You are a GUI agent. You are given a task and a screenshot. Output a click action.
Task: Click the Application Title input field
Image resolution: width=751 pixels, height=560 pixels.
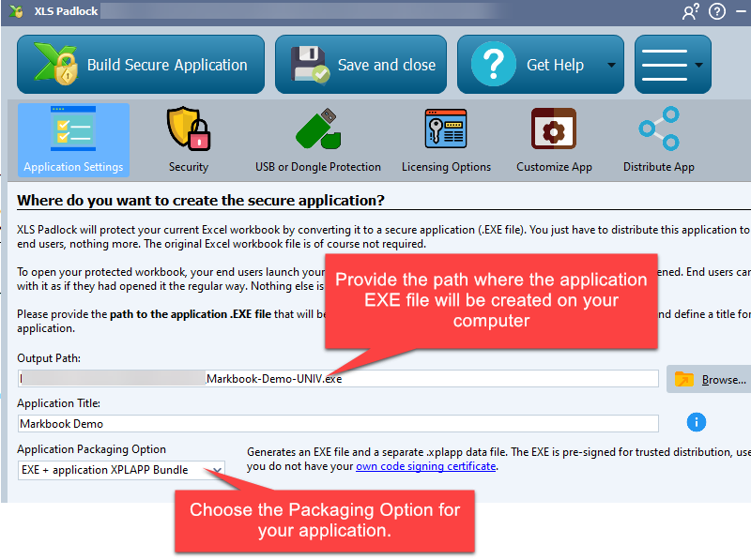pos(338,423)
